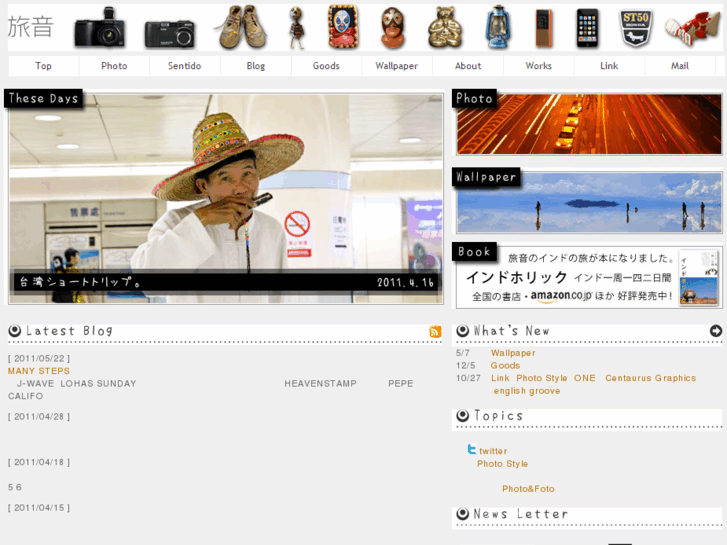Click the blog date [ 2011/04/18 ]
This screenshot has height=545, width=727.
pos(39,462)
